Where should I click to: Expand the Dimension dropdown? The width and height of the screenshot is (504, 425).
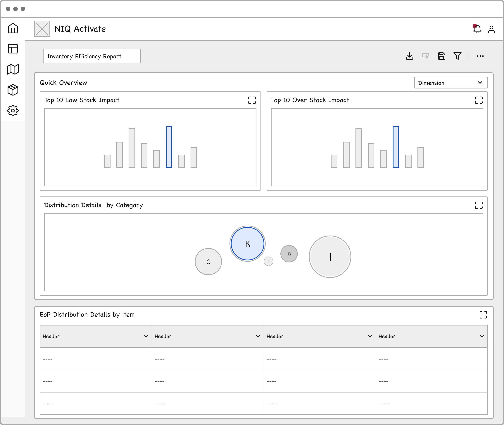[451, 83]
